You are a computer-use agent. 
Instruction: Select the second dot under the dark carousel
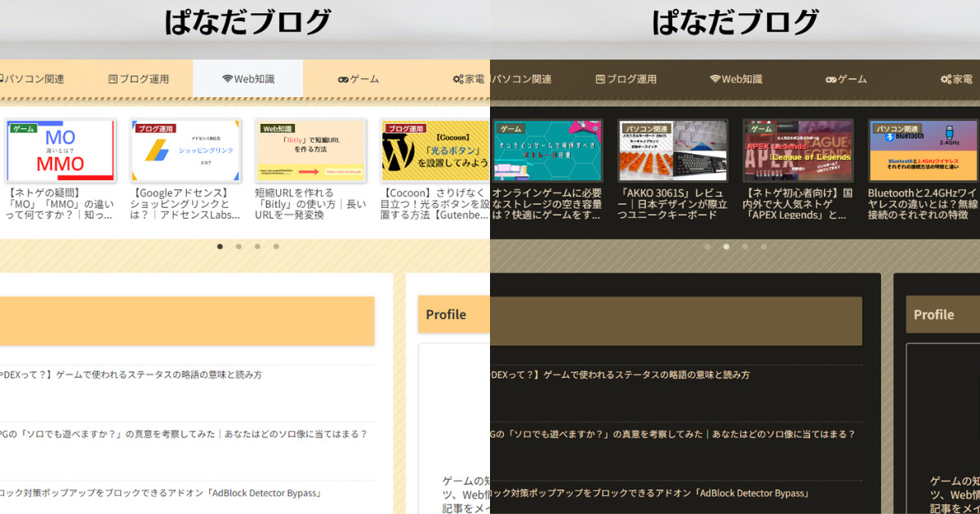[727, 246]
